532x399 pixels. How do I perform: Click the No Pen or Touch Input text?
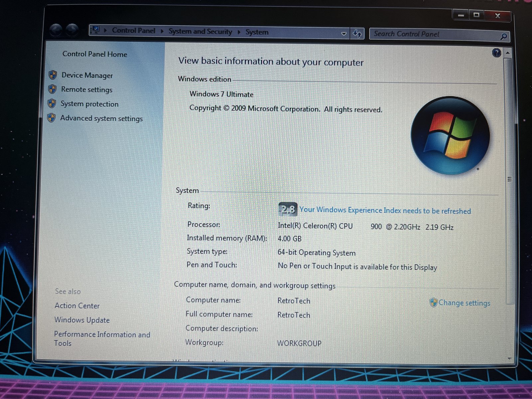point(357,267)
